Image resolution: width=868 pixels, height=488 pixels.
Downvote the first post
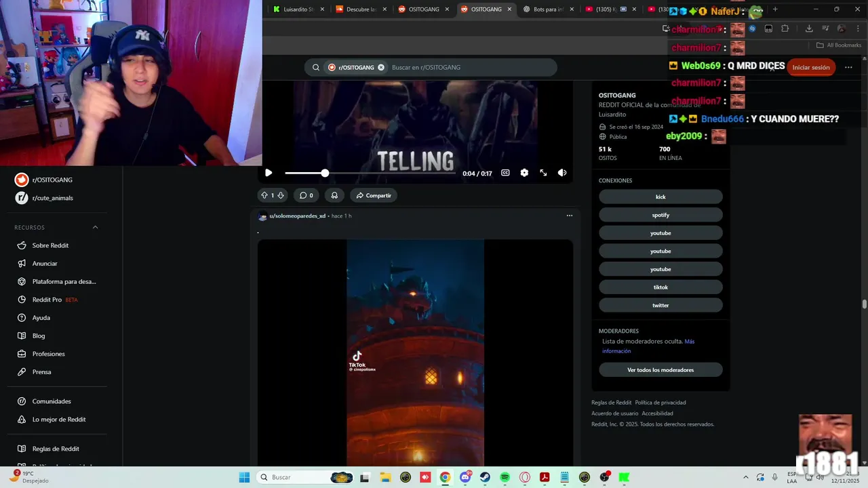281,195
